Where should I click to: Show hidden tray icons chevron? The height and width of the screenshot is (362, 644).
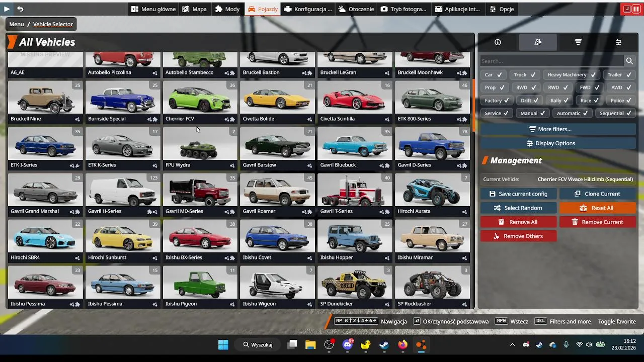(512, 345)
